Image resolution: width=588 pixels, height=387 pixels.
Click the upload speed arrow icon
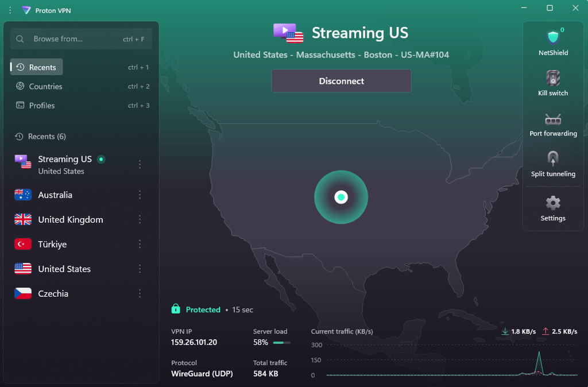pyautogui.click(x=546, y=331)
